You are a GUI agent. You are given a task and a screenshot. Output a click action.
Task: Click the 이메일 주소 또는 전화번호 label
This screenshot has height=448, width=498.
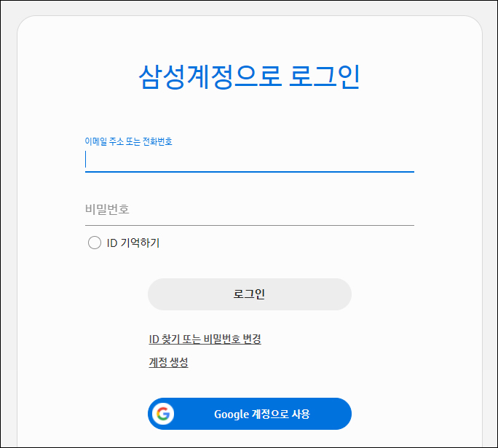(x=128, y=141)
